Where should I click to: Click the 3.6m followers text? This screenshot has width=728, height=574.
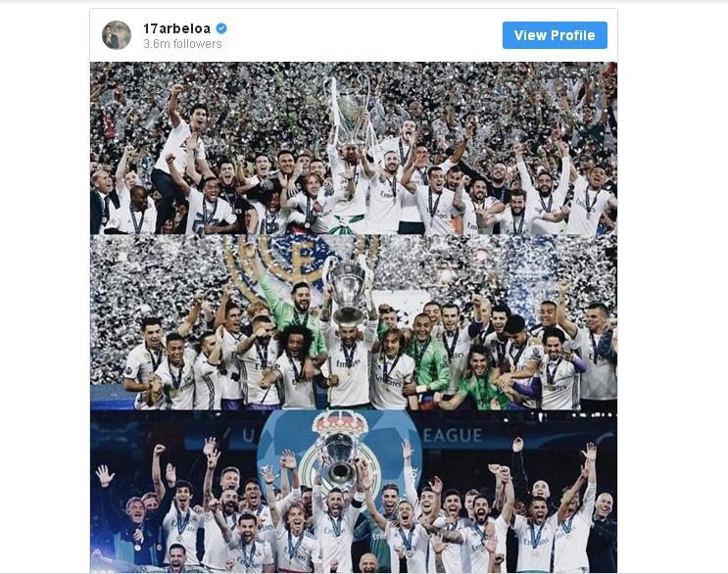point(182,44)
